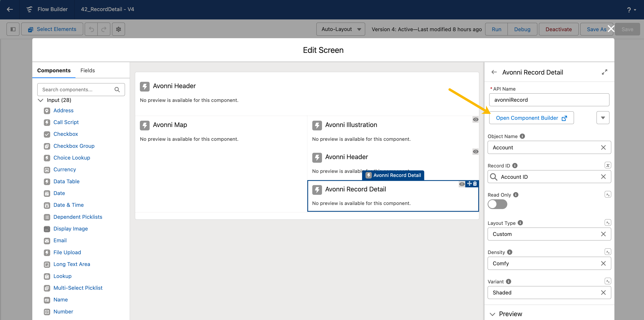Collapse the Preview section
The height and width of the screenshot is (320, 644).
[492, 314]
